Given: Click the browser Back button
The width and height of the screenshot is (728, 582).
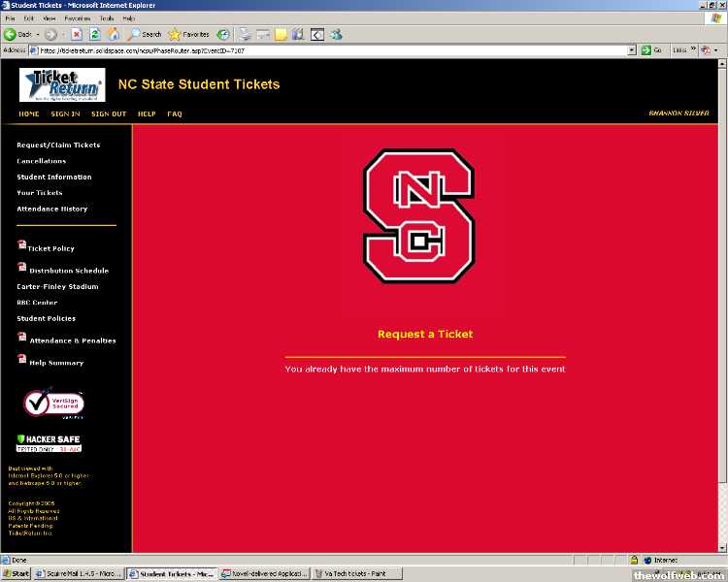Looking at the screenshot, I should (x=17, y=34).
